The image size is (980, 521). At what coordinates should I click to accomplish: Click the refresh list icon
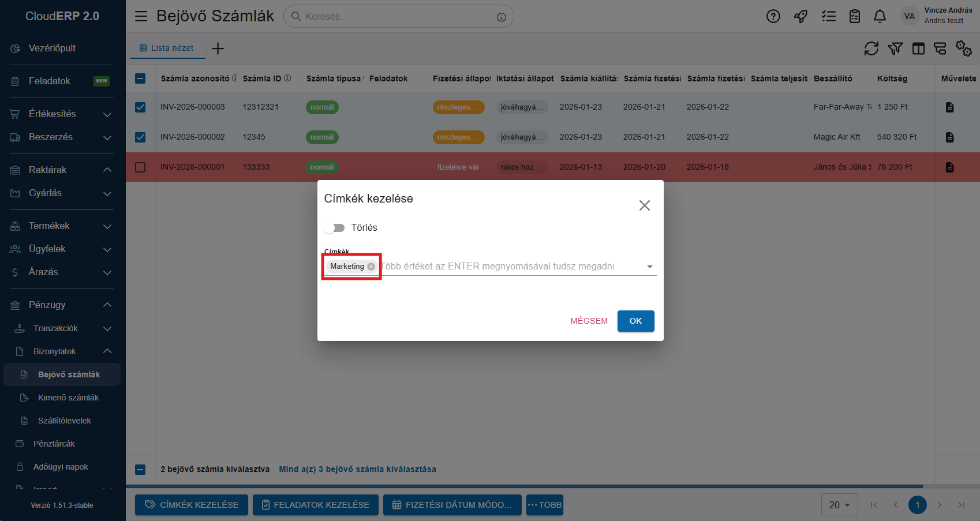871,48
